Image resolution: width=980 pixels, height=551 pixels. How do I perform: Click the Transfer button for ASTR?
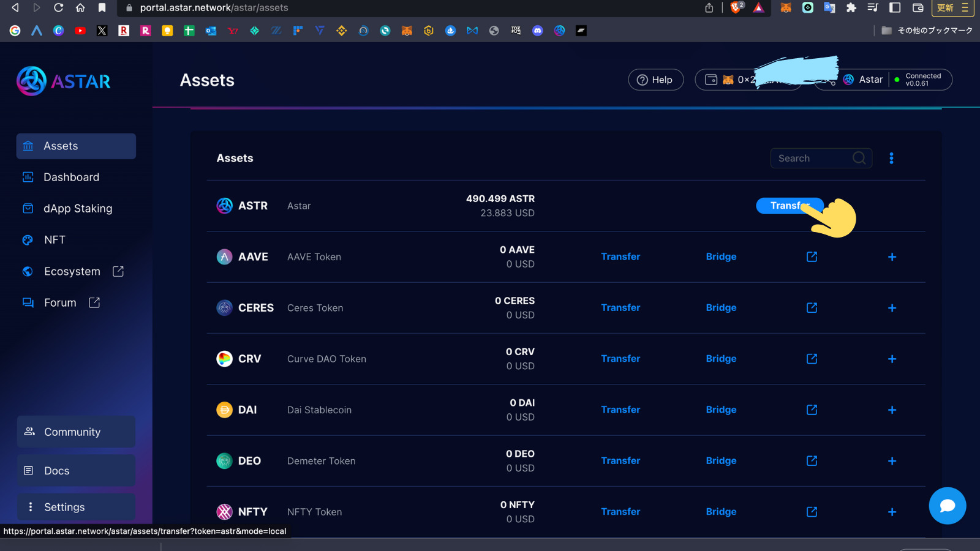(790, 206)
